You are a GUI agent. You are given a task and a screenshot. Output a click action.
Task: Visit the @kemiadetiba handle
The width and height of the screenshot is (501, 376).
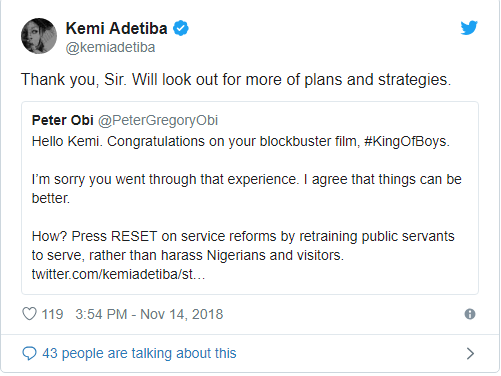(110, 47)
